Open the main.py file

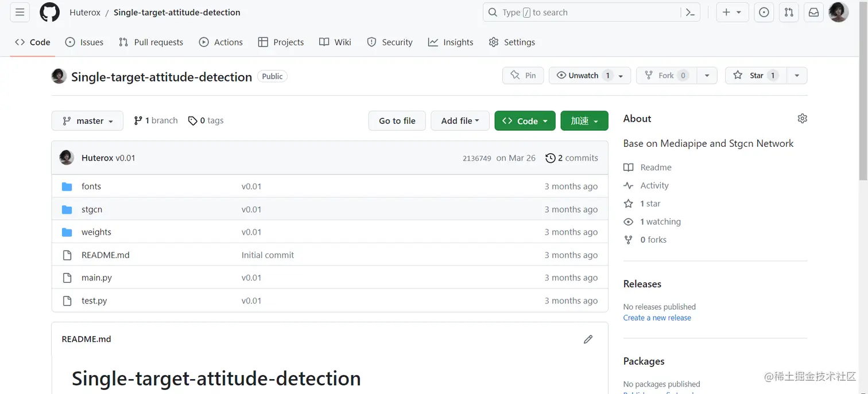point(96,278)
